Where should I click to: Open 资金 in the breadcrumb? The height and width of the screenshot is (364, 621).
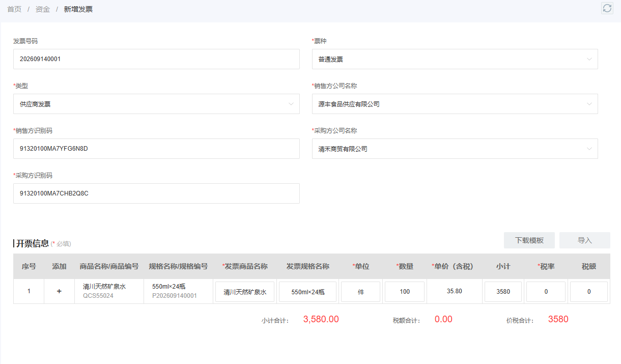(43, 9)
